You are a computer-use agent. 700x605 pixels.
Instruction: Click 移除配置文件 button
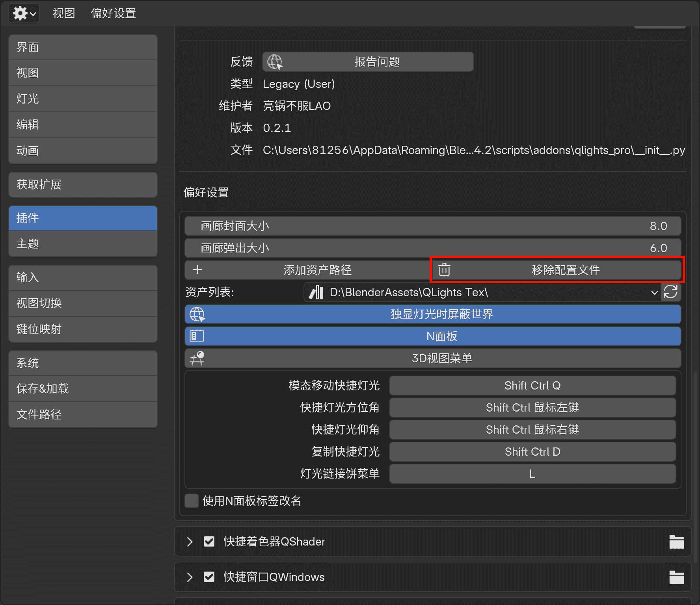click(x=557, y=270)
